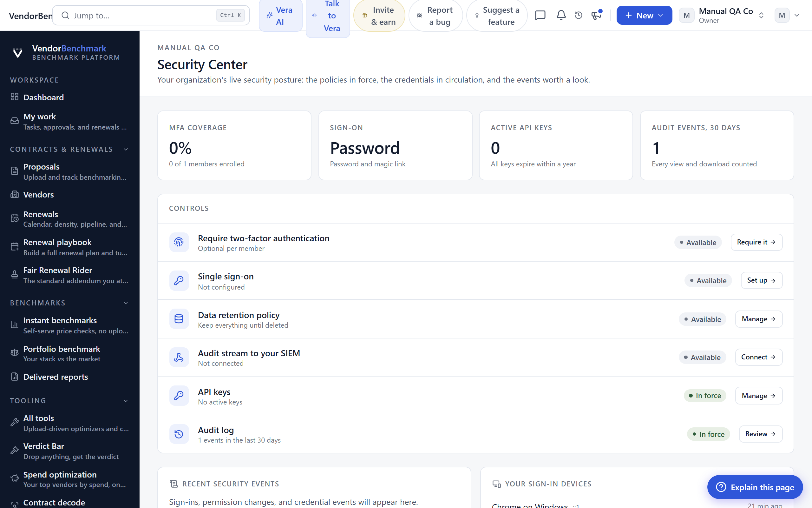
Task: Click the Active API Keys stat card
Action: [x=556, y=145]
